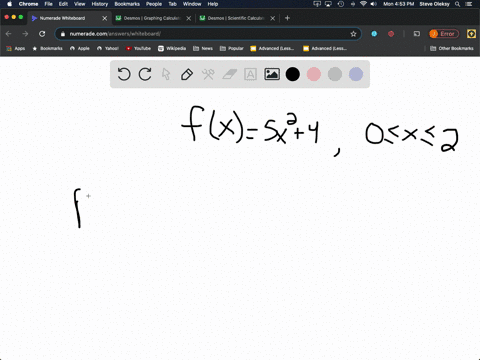The image size is (480, 360).
Task: Open the Edit menu
Action: (x=63, y=4)
